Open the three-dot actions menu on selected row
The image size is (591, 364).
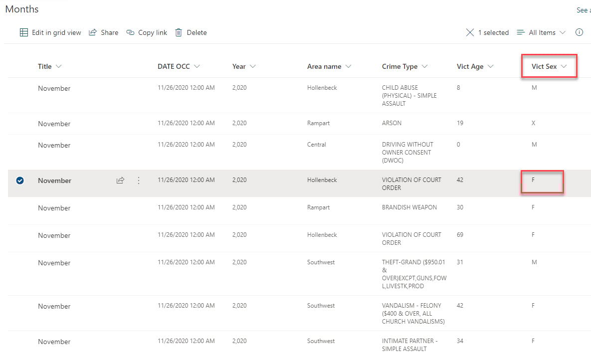(139, 181)
